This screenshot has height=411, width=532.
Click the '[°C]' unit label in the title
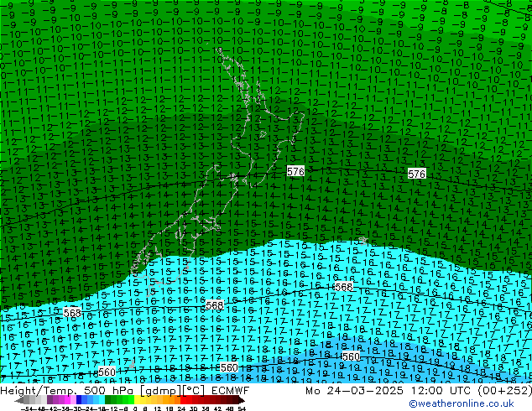194,391
